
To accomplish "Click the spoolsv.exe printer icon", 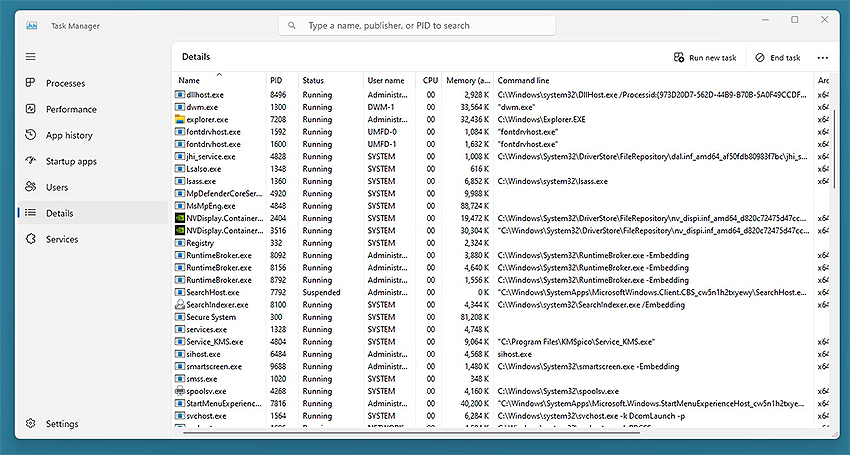I will point(180,391).
